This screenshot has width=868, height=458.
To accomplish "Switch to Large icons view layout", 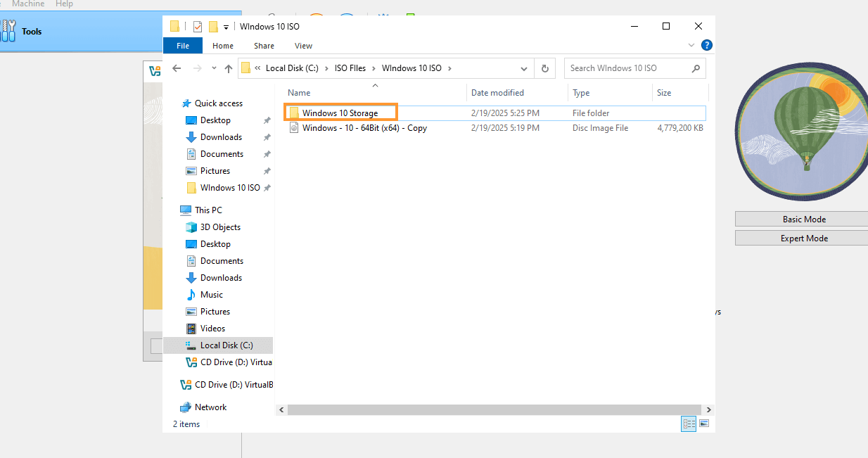I will click(x=703, y=424).
